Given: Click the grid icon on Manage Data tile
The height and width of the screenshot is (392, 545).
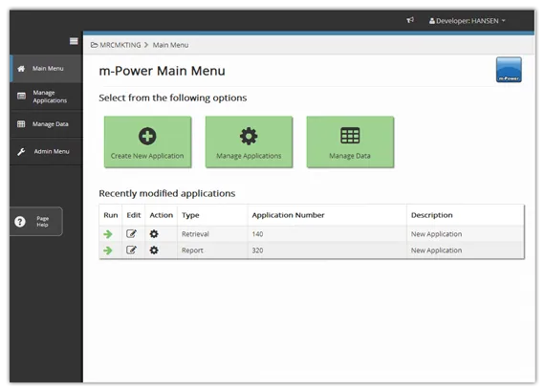Looking at the screenshot, I should pos(350,136).
